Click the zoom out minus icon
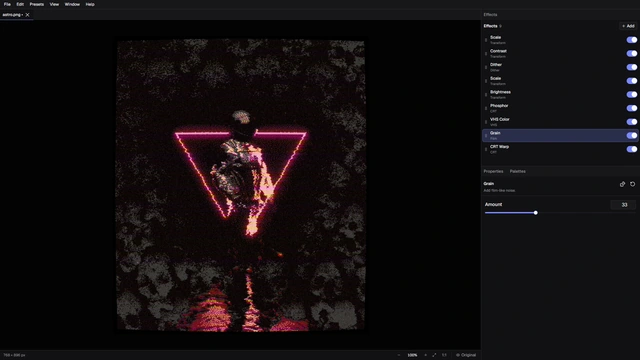 pyautogui.click(x=399, y=355)
